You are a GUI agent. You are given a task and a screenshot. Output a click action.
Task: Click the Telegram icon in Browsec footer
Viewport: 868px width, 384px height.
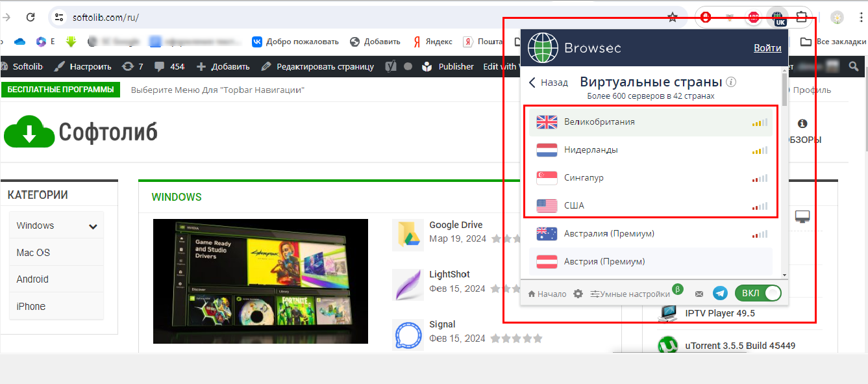tap(720, 294)
